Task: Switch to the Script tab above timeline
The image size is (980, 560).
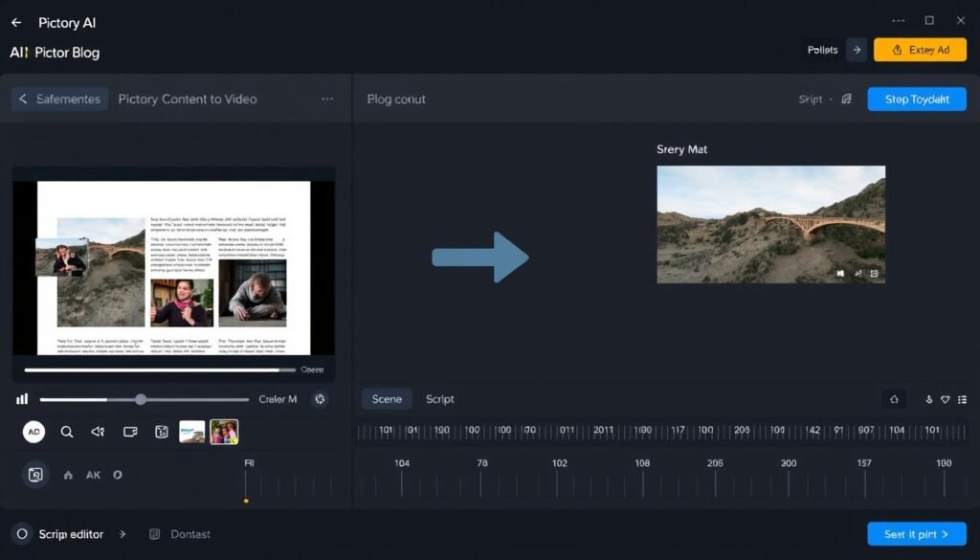Action: [x=440, y=399]
